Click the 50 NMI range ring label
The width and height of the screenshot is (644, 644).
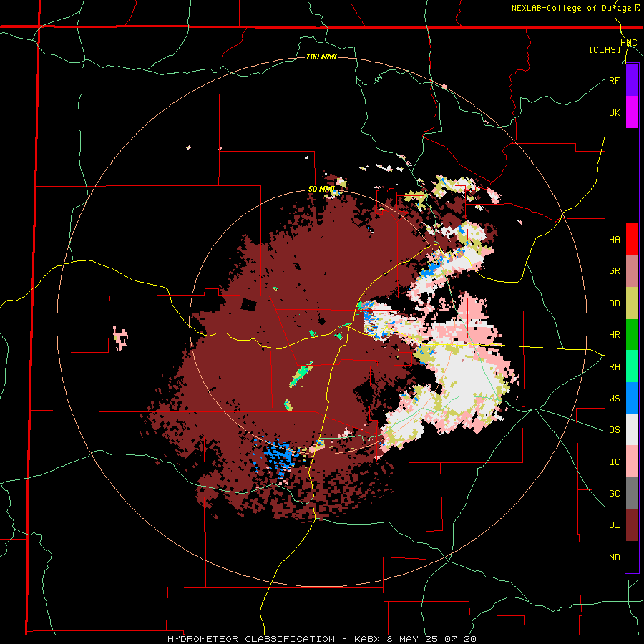(x=321, y=190)
